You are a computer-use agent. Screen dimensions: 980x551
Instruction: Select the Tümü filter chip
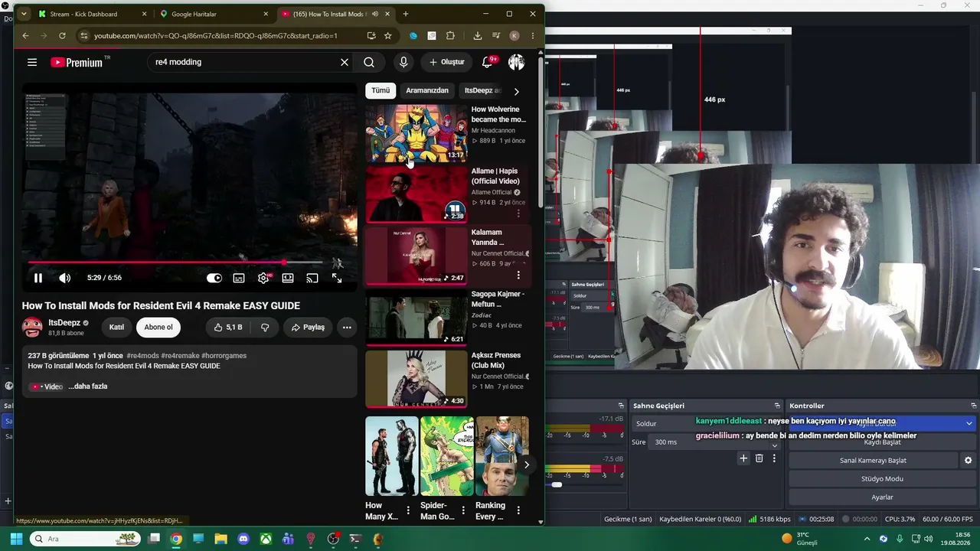tap(381, 90)
